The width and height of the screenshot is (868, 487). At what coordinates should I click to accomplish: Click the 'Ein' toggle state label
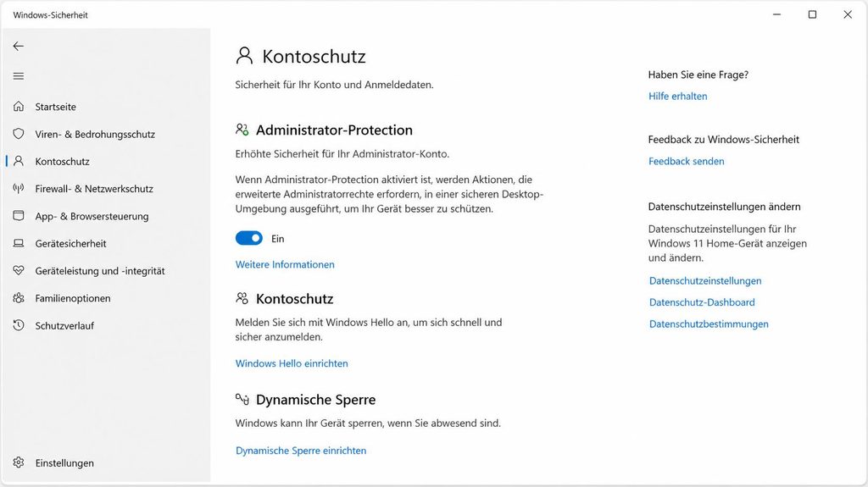point(277,239)
